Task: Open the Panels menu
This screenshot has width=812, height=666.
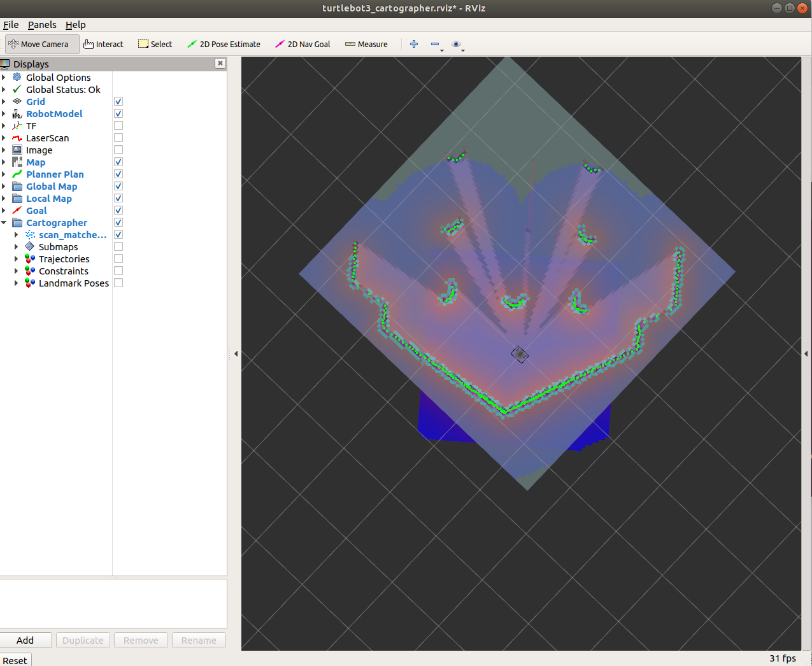Action: 42,25
